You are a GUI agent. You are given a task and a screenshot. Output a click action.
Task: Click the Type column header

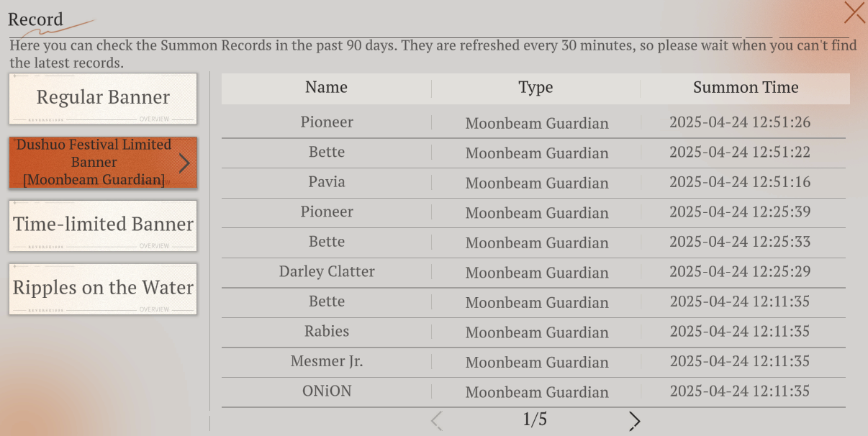535,88
